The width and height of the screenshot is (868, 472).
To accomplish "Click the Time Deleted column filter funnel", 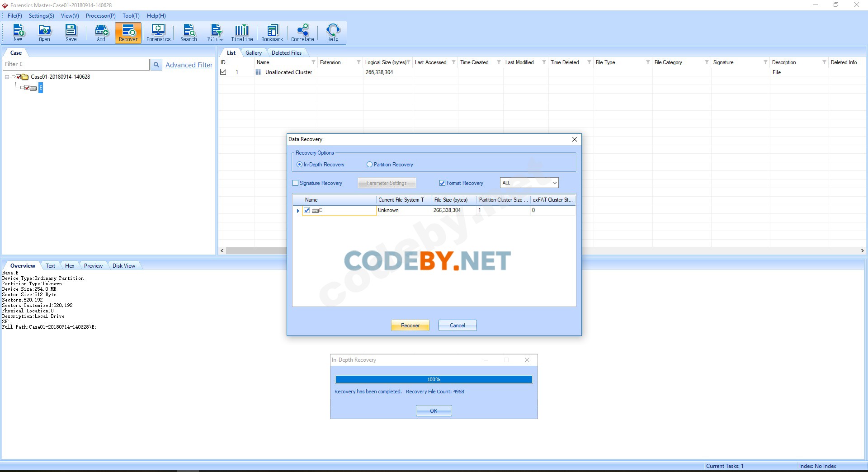I will [x=589, y=62].
